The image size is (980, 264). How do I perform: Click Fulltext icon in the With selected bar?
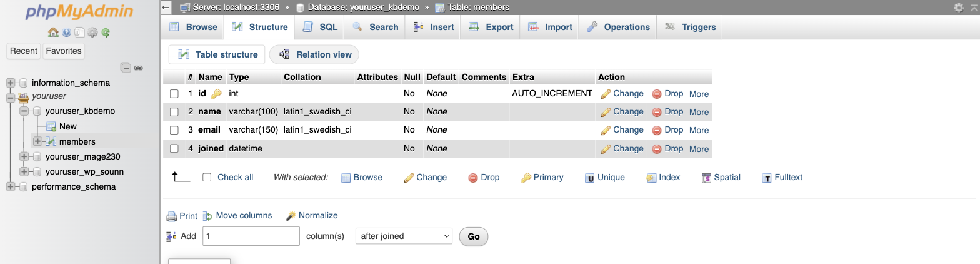pos(767,178)
